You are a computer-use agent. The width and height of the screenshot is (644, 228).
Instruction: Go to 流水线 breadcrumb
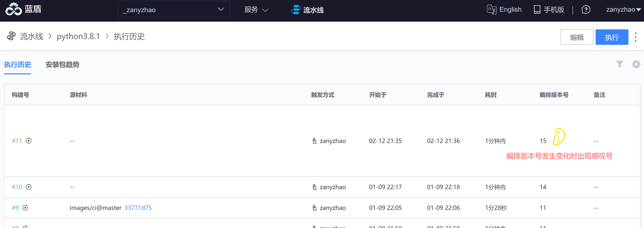click(x=32, y=36)
